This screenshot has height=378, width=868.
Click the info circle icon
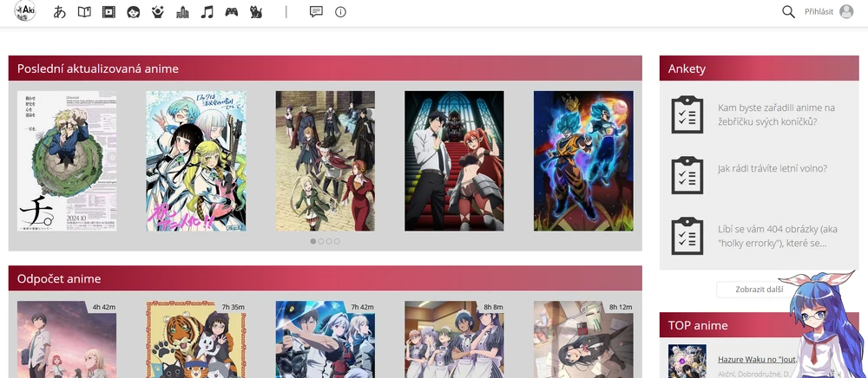coord(340,12)
